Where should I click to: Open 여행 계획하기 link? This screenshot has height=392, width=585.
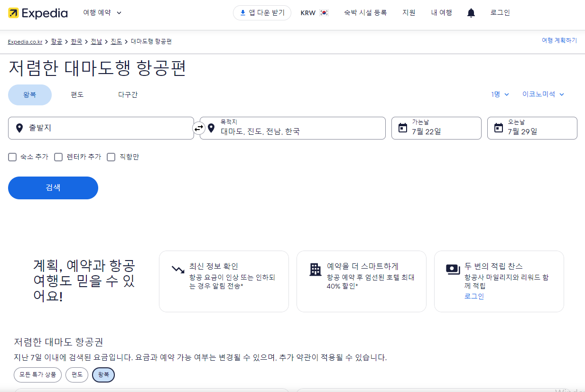coord(559,40)
